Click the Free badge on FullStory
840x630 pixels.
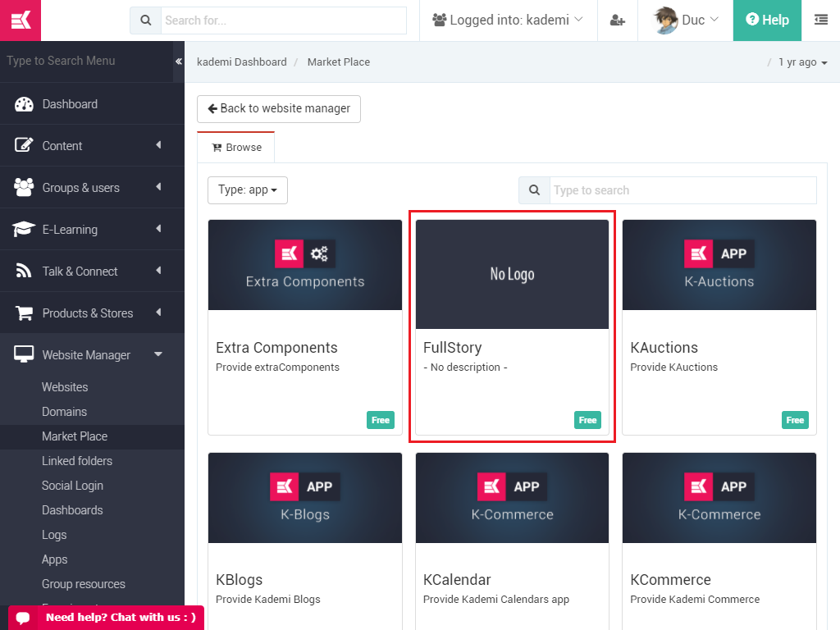click(587, 420)
